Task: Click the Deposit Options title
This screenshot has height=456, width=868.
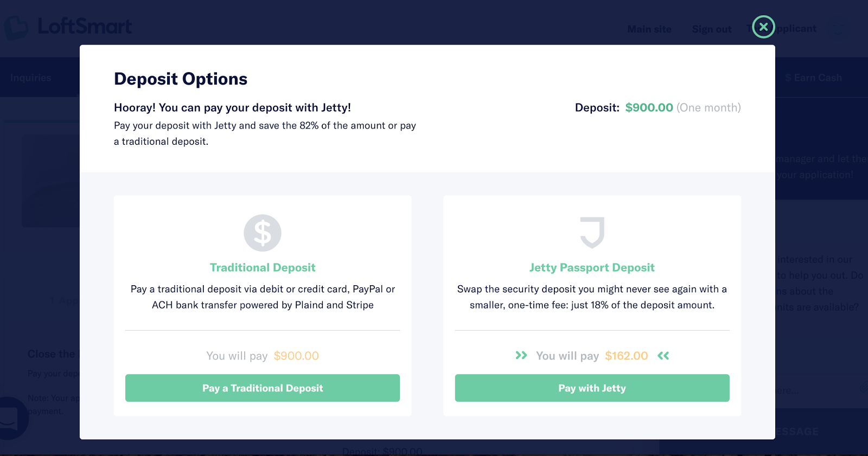Action: [x=181, y=79]
